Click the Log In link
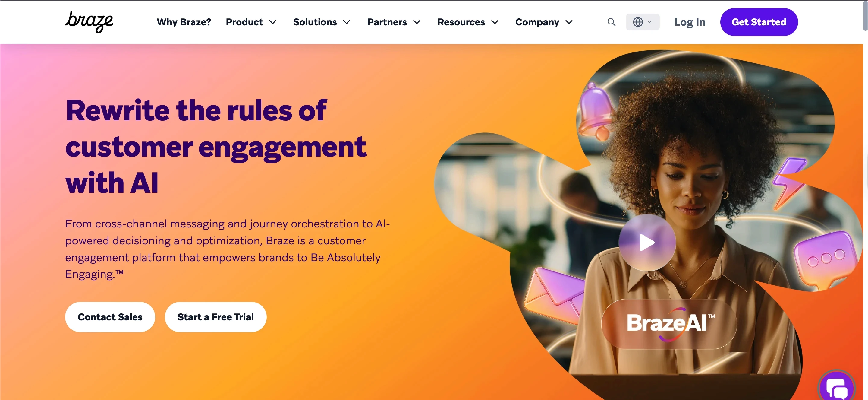Viewport: 868px width, 400px height. pyautogui.click(x=690, y=22)
